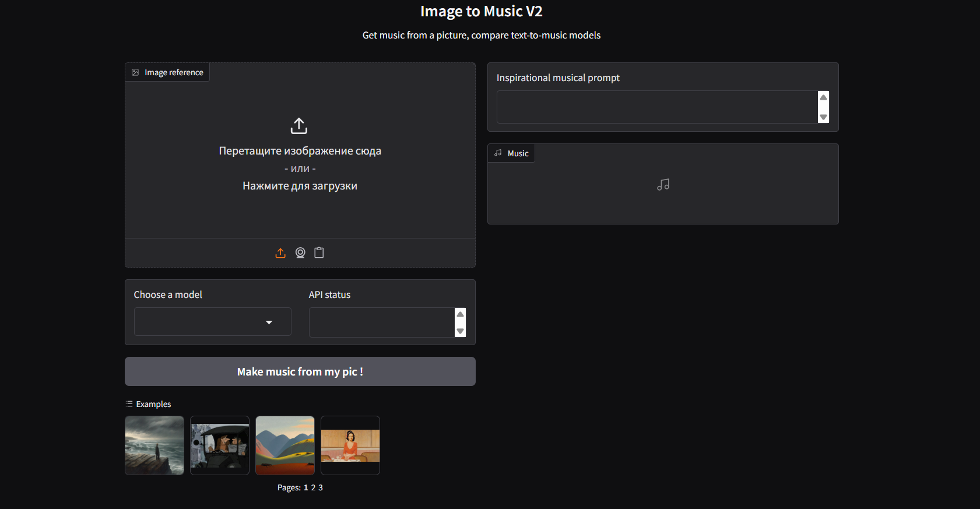Choose the colorful mountains example thumbnail
Image resolution: width=980 pixels, height=509 pixels.
(285, 445)
